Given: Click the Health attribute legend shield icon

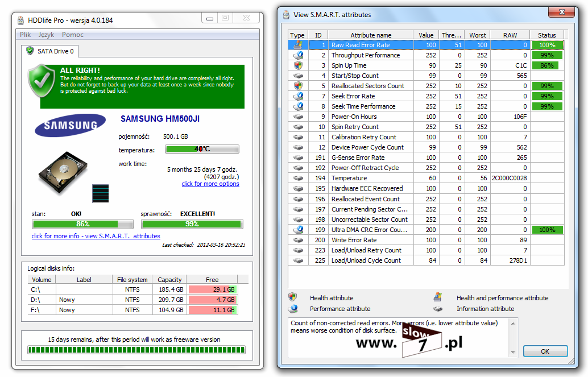Looking at the screenshot, I should (293, 297).
